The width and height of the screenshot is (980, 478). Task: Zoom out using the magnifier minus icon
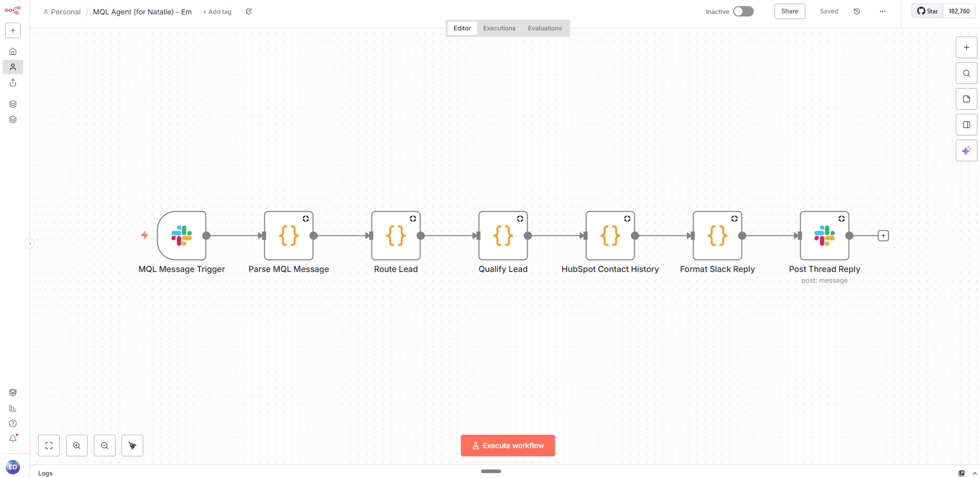tap(105, 446)
